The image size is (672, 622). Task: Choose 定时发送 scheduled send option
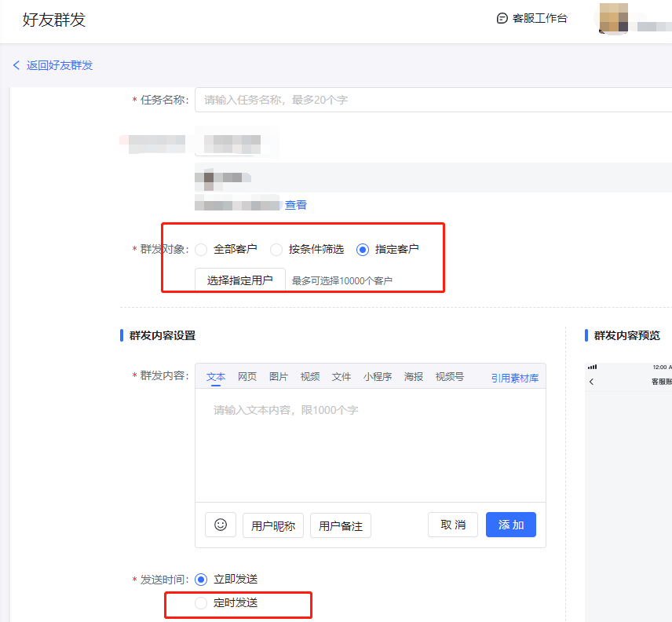[201, 603]
